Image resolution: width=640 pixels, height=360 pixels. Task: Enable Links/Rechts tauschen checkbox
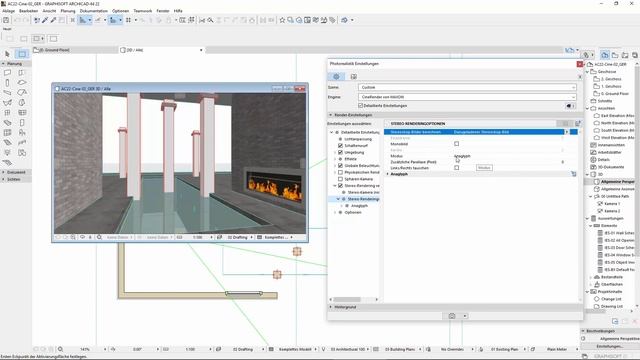point(456,168)
